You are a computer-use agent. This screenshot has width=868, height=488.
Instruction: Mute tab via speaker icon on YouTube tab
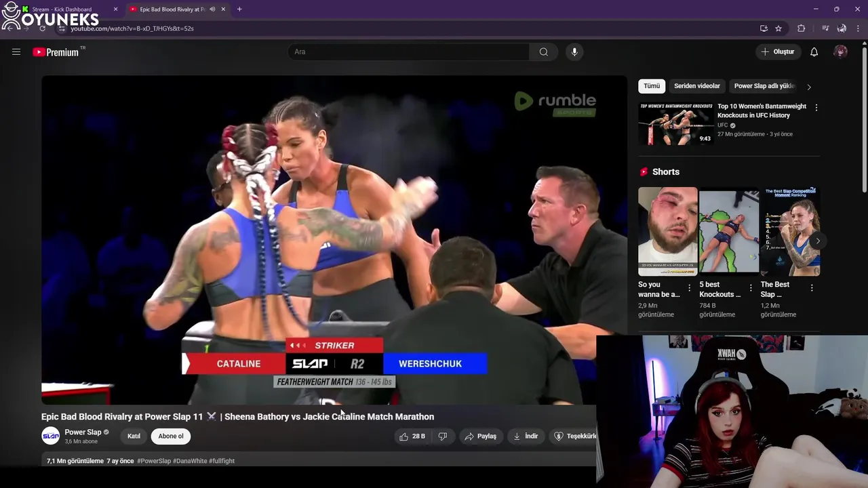tap(212, 9)
